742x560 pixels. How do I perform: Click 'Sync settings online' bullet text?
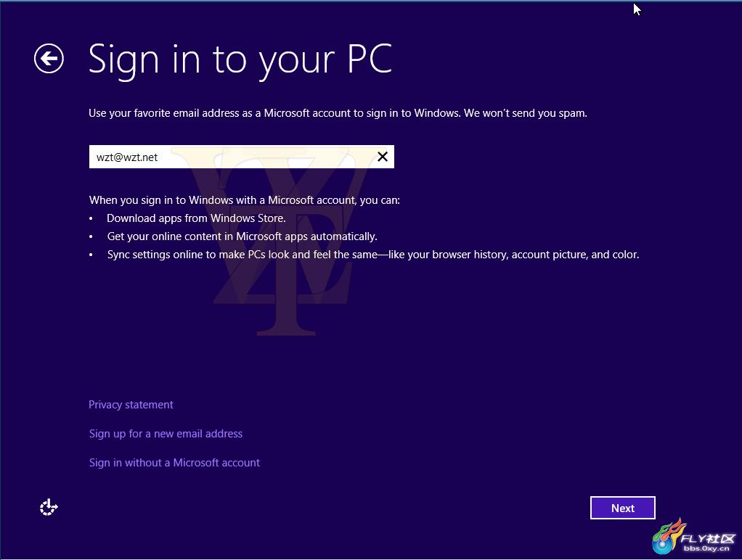tap(373, 255)
